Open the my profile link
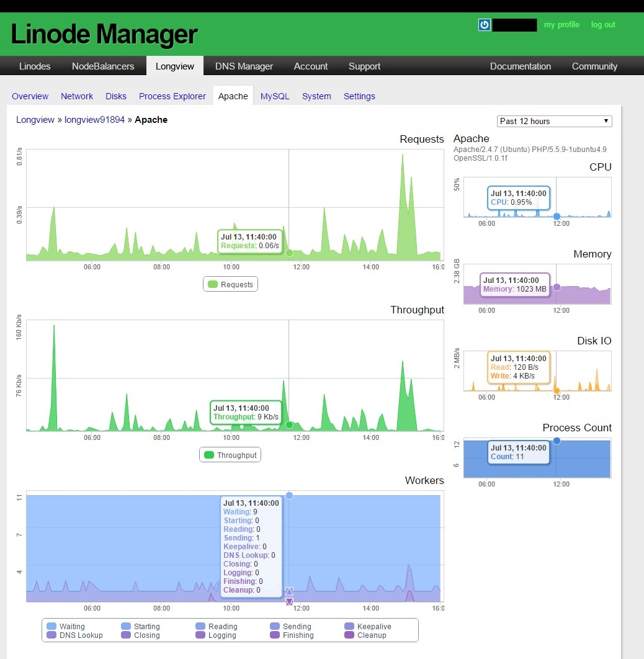The image size is (644, 659). (x=561, y=25)
